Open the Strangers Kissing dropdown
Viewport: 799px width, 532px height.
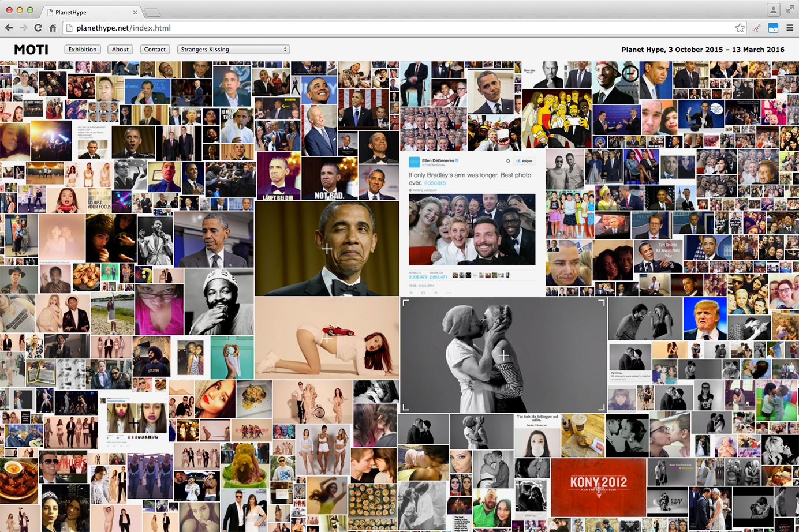(233, 50)
